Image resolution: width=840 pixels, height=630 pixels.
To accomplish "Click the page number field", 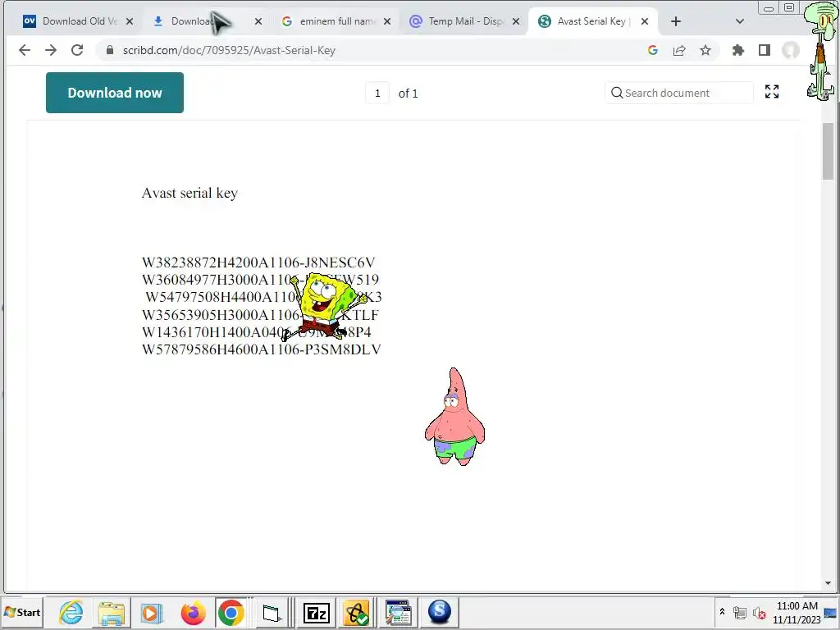I will (x=377, y=94).
